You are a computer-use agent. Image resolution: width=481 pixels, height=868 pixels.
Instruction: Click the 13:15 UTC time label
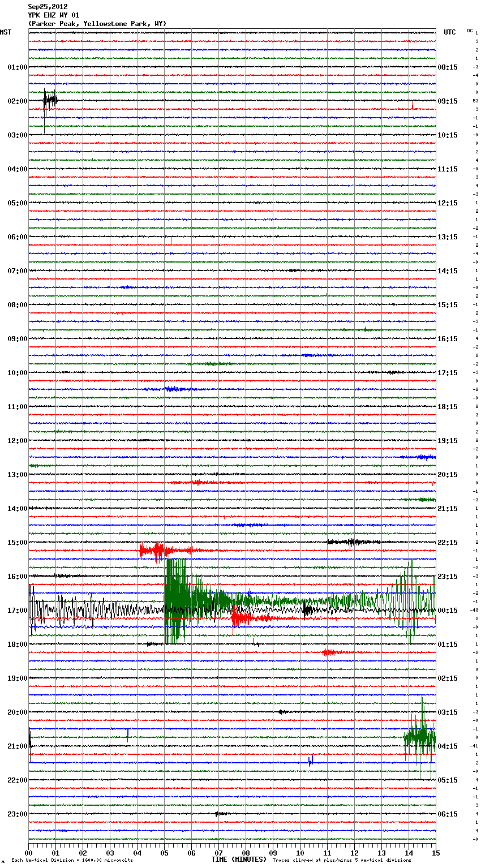(448, 237)
